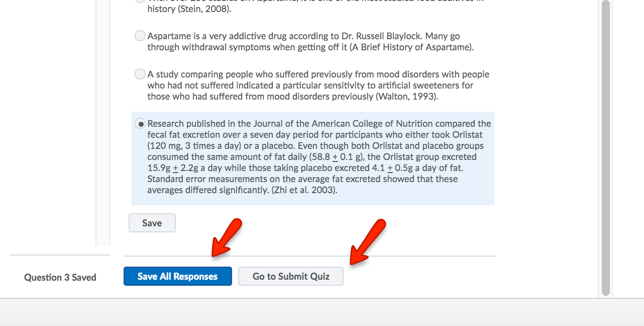Click the Question 3 Saved status label
The height and width of the screenshot is (326, 644).
point(60,277)
